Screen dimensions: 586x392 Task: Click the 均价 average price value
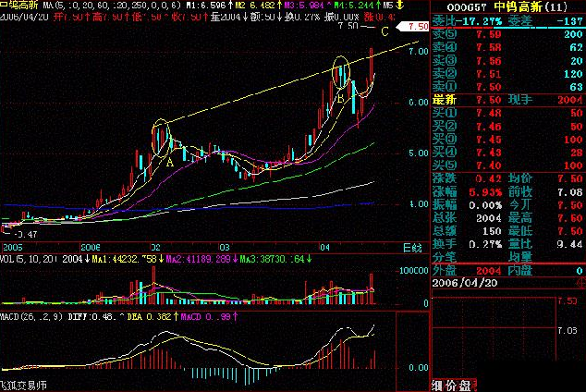pos(570,179)
